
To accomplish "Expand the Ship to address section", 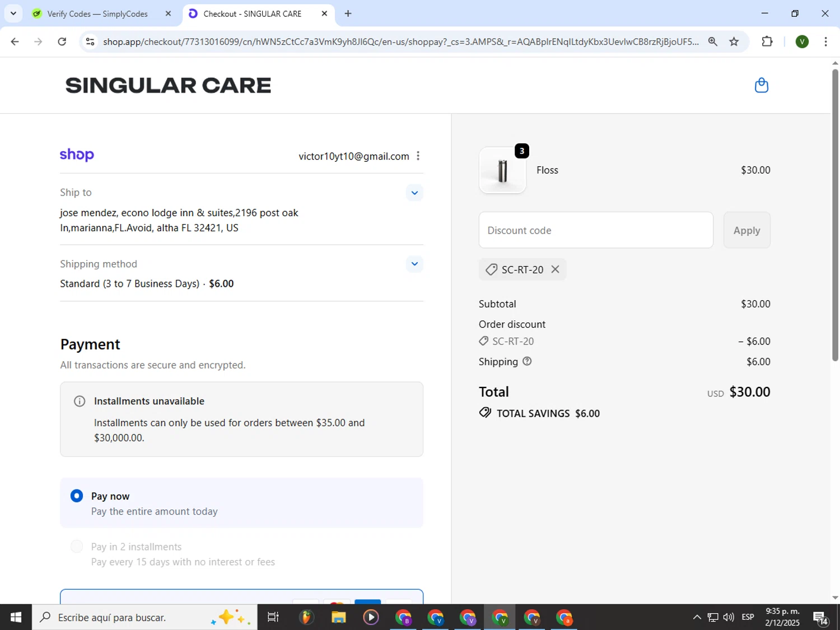I will pyautogui.click(x=414, y=193).
